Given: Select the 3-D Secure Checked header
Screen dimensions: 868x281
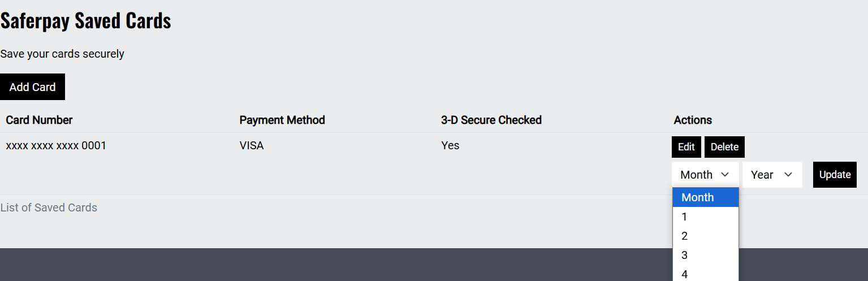Looking at the screenshot, I should (491, 120).
